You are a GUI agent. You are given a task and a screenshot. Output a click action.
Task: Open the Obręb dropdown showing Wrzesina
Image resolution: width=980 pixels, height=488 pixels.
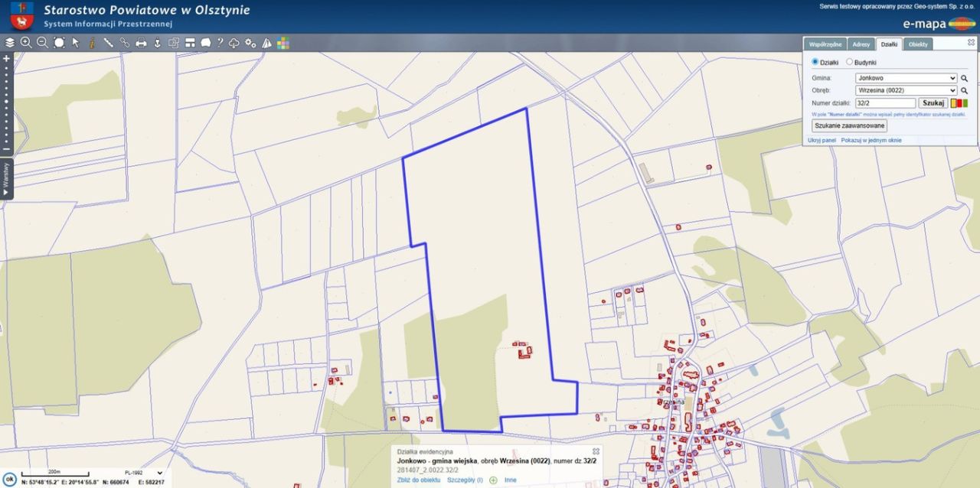pos(906,90)
